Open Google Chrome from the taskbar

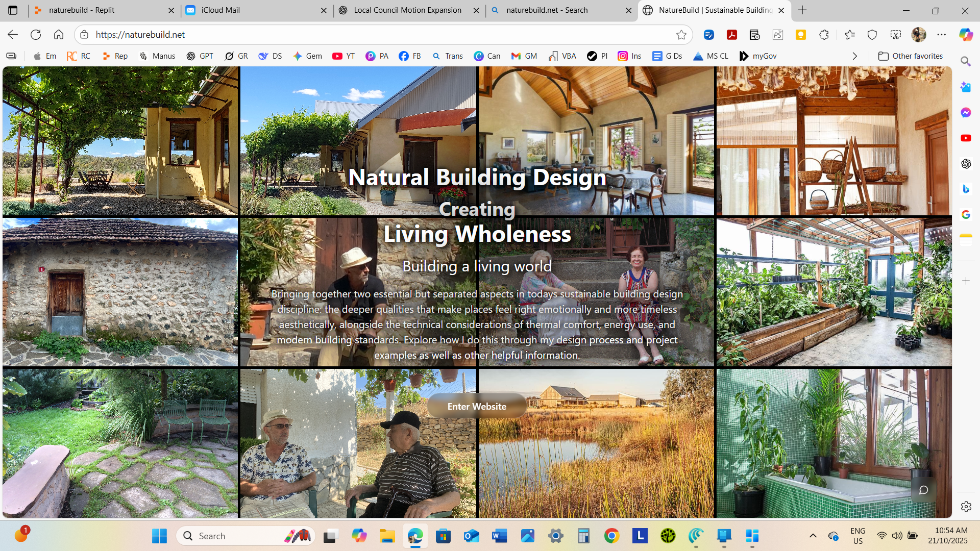pos(611,536)
